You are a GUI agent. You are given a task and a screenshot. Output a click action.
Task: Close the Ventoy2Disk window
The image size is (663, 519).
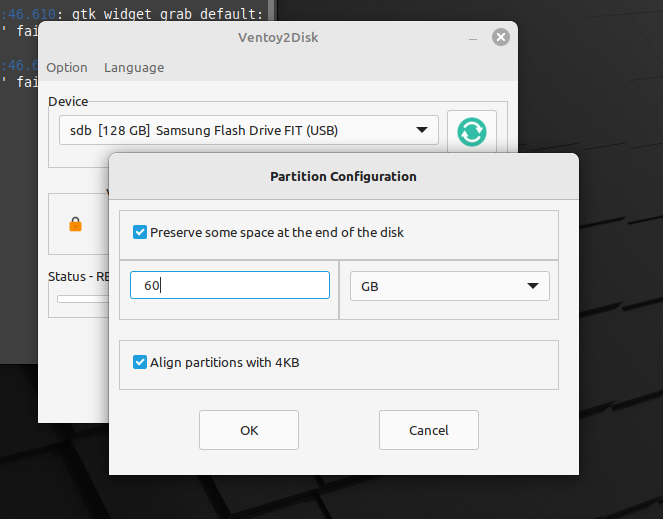tap(501, 37)
